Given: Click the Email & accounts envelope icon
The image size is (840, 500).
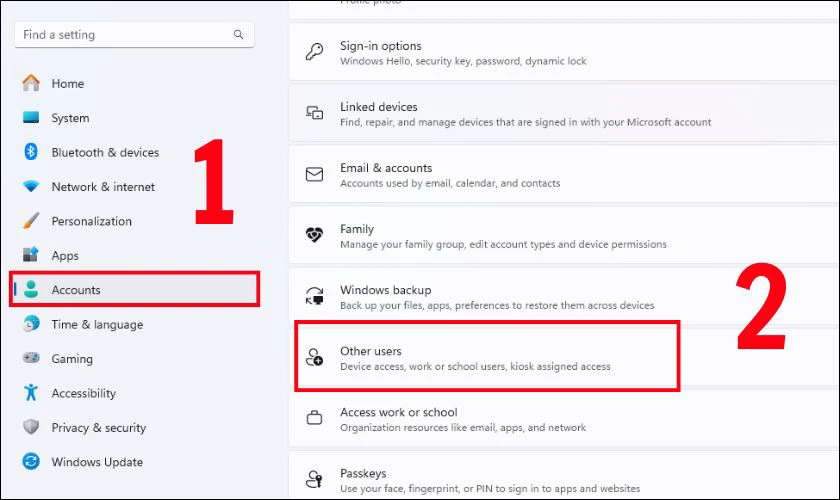Looking at the screenshot, I should tap(314, 174).
